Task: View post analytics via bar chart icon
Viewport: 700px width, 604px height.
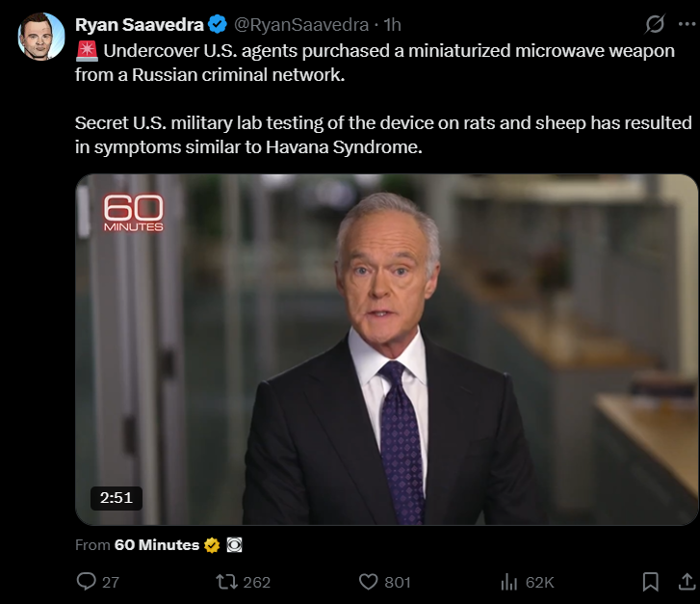Action: click(509, 582)
